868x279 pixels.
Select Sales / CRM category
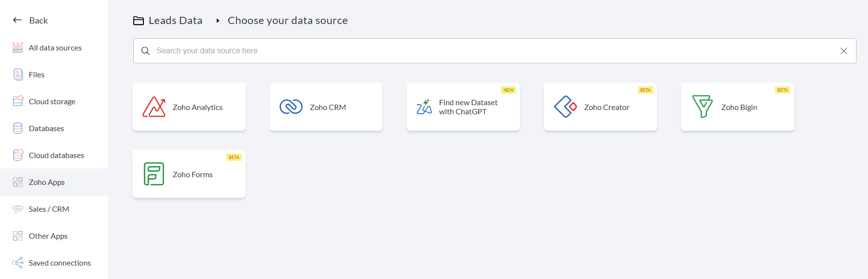tap(48, 209)
